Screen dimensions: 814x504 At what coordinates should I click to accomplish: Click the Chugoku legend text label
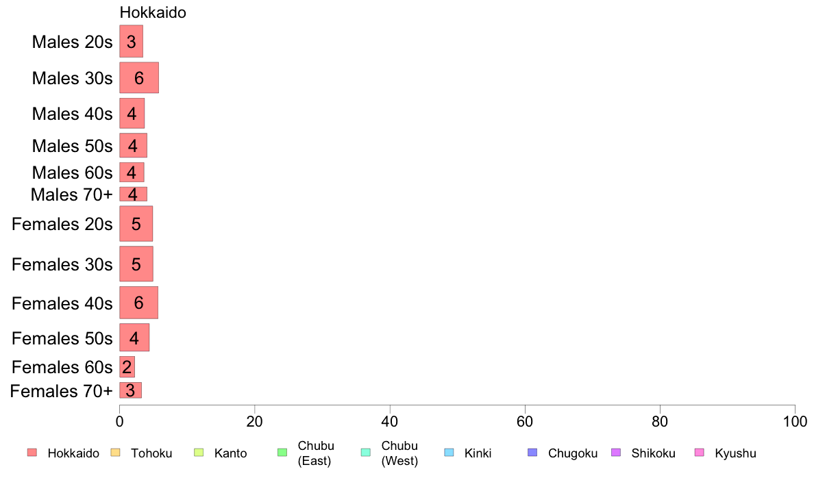point(573,453)
